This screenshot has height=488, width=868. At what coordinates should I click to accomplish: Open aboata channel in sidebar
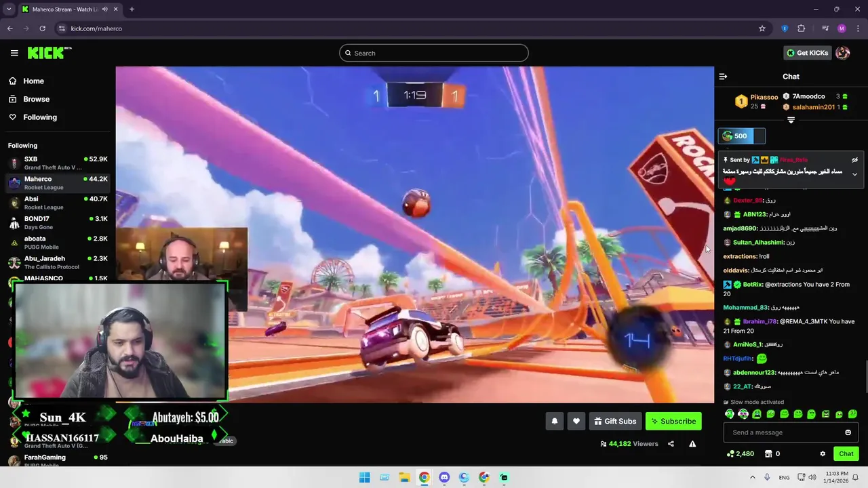[58, 243]
